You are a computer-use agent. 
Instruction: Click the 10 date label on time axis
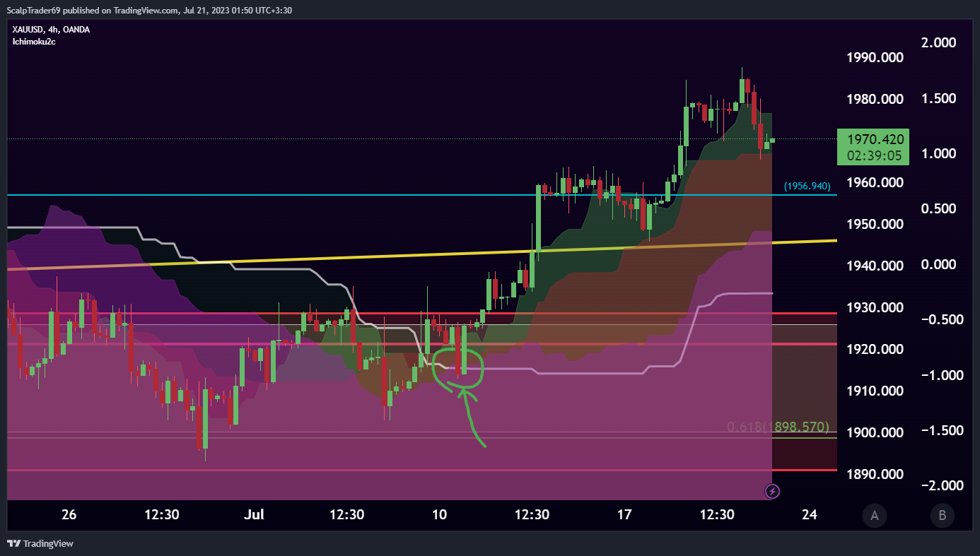point(439,514)
